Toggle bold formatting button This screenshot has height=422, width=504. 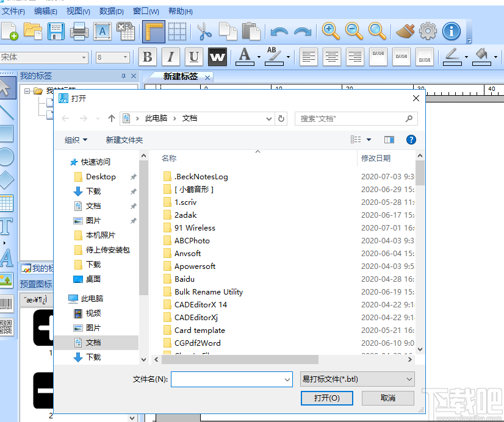[148, 57]
